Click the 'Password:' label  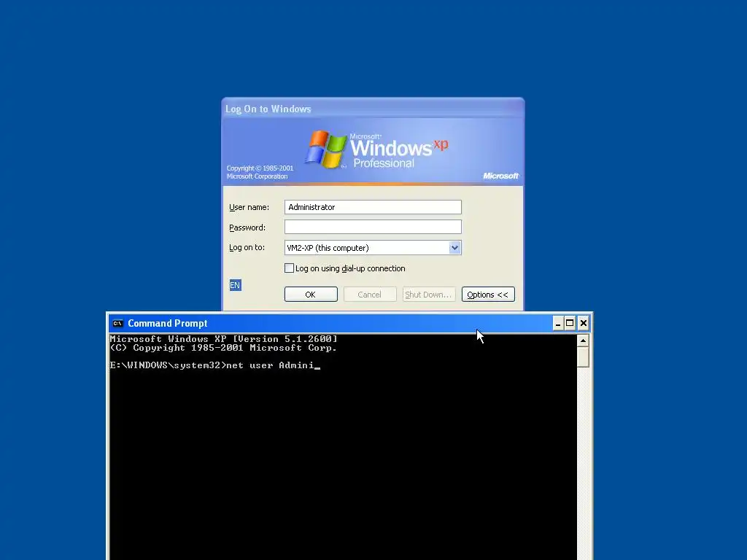tap(247, 227)
